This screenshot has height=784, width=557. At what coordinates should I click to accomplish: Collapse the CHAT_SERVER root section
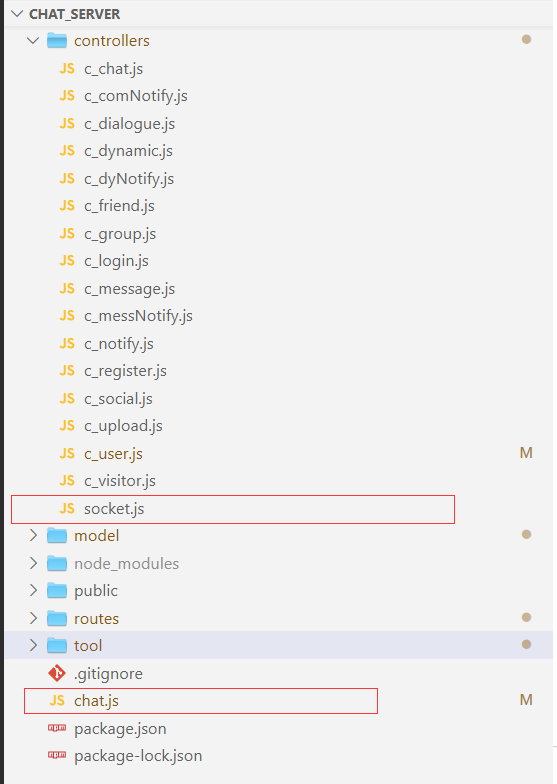(x=17, y=14)
